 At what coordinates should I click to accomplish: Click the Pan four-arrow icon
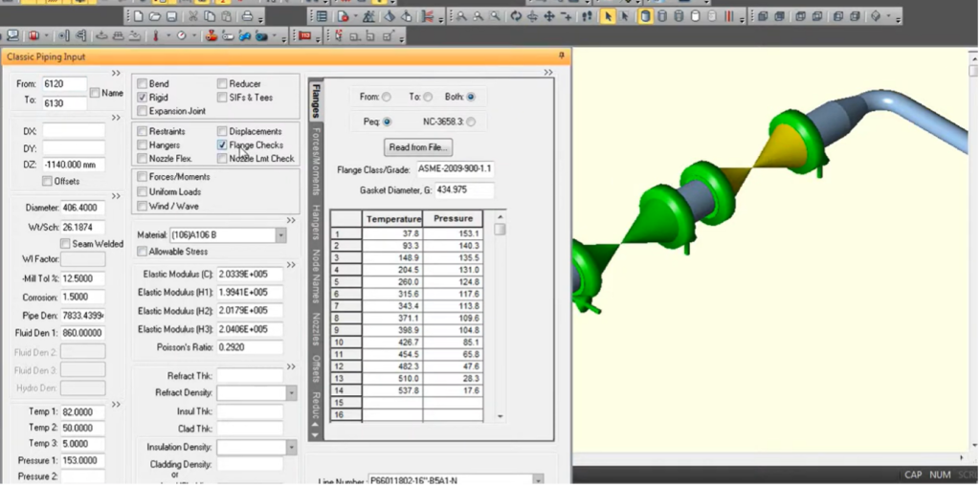(550, 16)
